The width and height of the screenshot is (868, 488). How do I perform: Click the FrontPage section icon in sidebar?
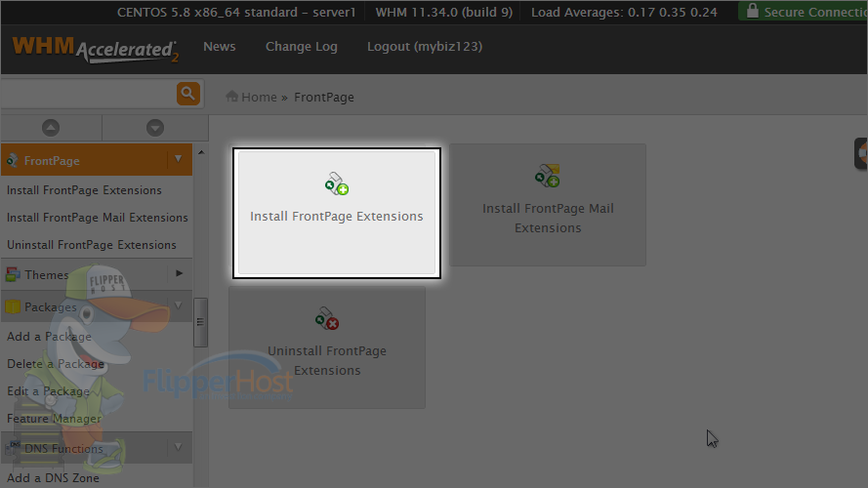[x=12, y=161]
